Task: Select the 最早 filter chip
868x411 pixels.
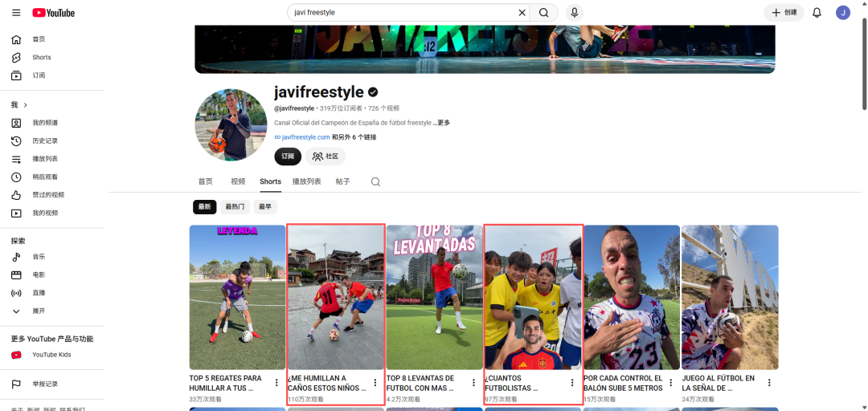Action: [x=265, y=207]
